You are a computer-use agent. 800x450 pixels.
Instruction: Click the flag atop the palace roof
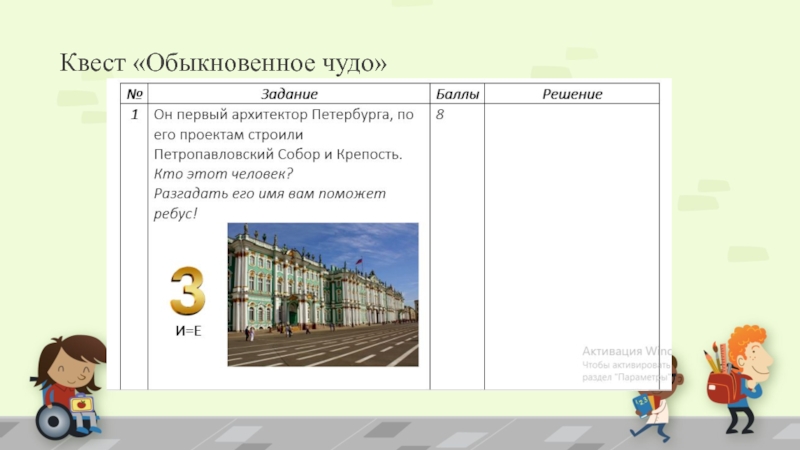[x=359, y=262]
